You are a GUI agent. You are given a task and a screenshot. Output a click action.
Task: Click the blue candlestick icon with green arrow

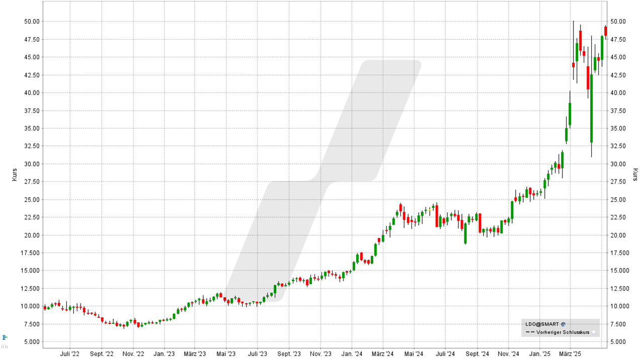pyautogui.click(x=5, y=337)
